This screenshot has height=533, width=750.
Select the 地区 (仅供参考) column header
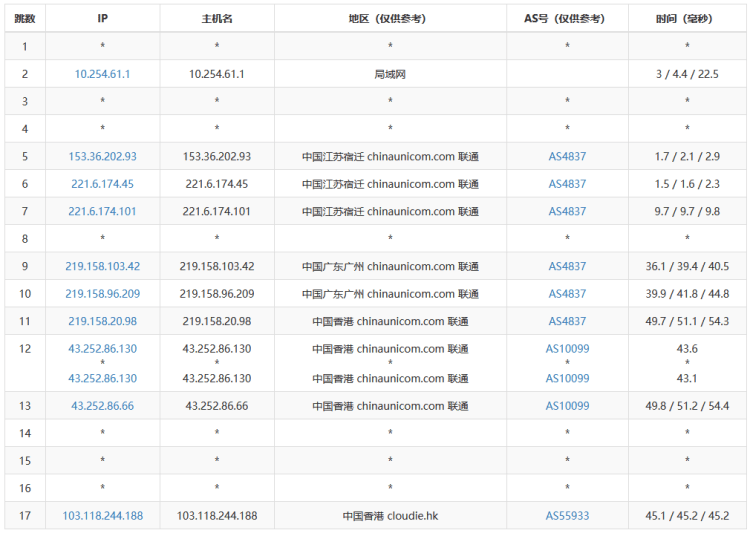pos(390,19)
